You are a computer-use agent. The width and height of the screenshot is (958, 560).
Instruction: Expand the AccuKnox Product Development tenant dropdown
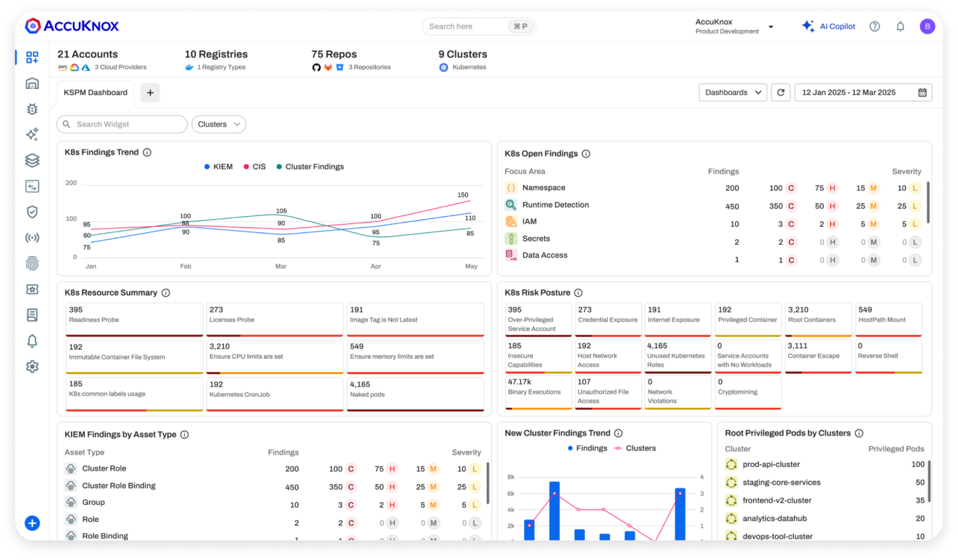click(770, 26)
